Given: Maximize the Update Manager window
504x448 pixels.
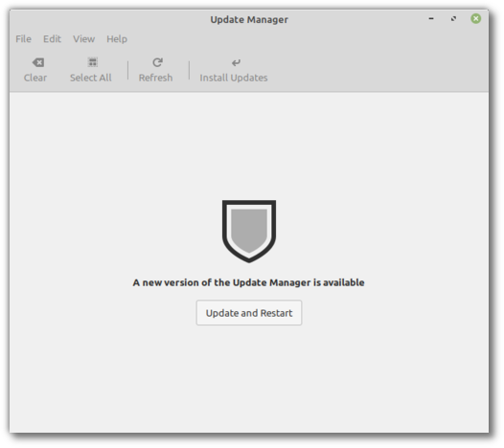Looking at the screenshot, I should click(453, 19).
